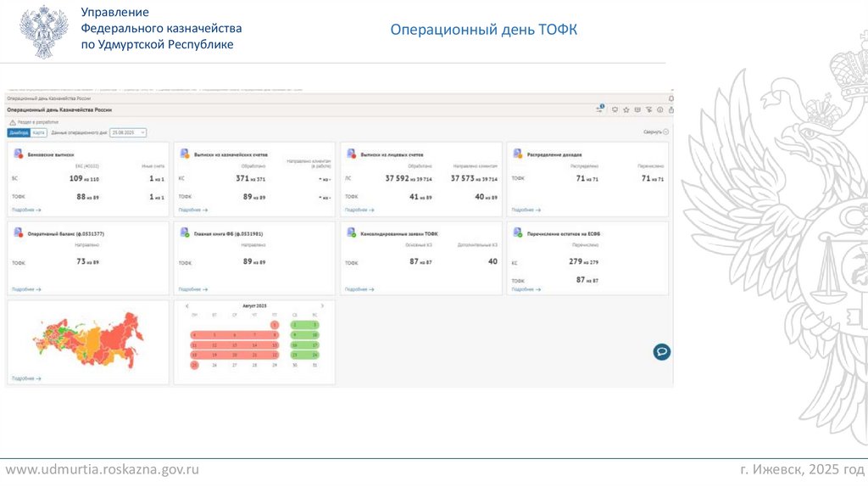
Task: Click the notification bell icon
Action: point(670,98)
